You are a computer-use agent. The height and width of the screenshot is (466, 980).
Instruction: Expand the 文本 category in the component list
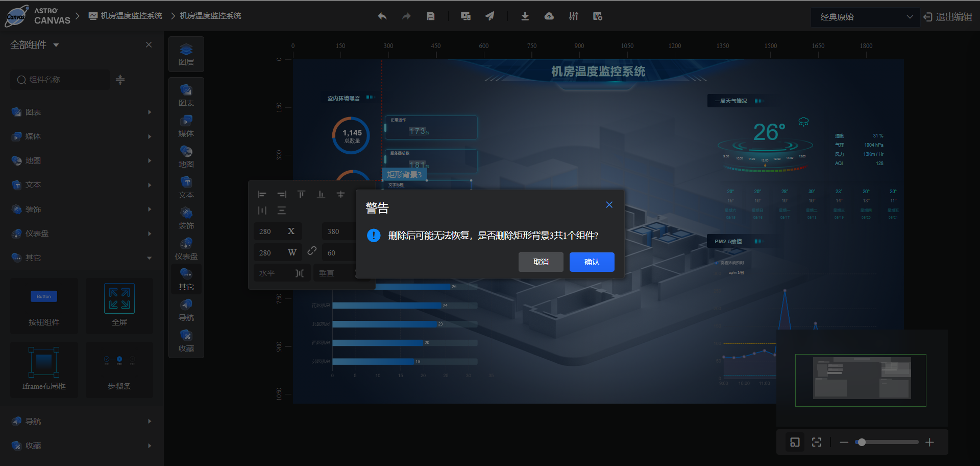[82, 185]
